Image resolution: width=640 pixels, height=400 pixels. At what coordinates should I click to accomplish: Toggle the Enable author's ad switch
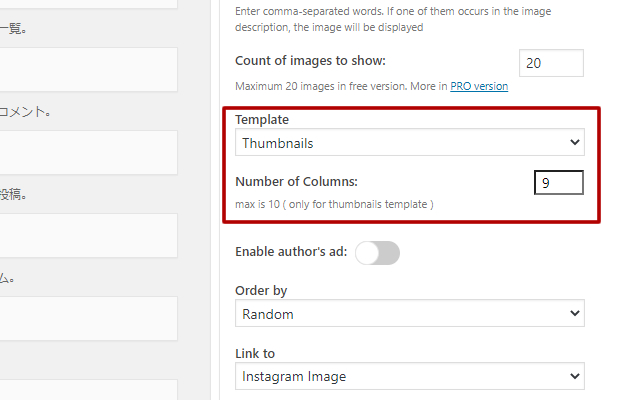pyautogui.click(x=377, y=253)
